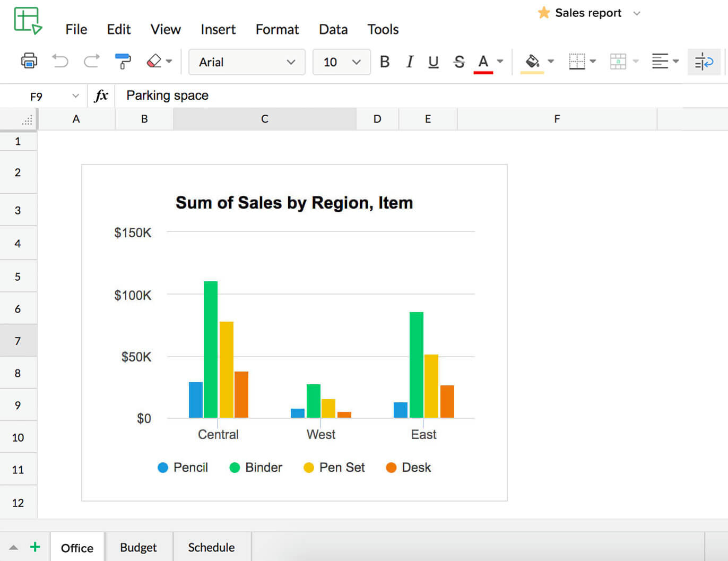
Task: Click the Sales report document title
Action: pyautogui.click(x=588, y=13)
